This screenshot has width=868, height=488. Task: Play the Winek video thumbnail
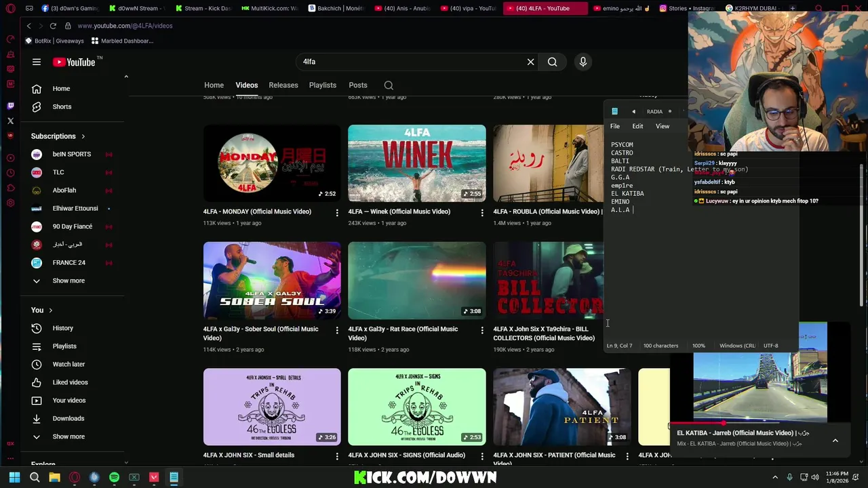click(417, 163)
